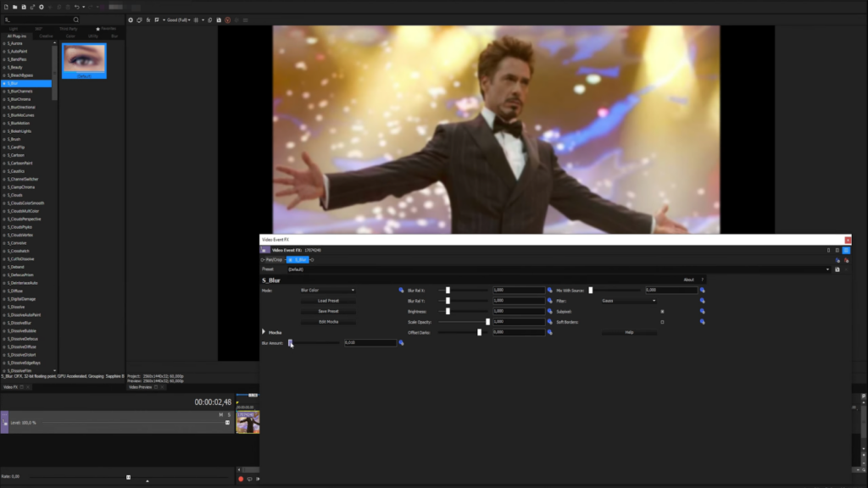Screen dimensions: 868x488
Task: Click the Open project folder icon
Action: click(15, 7)
